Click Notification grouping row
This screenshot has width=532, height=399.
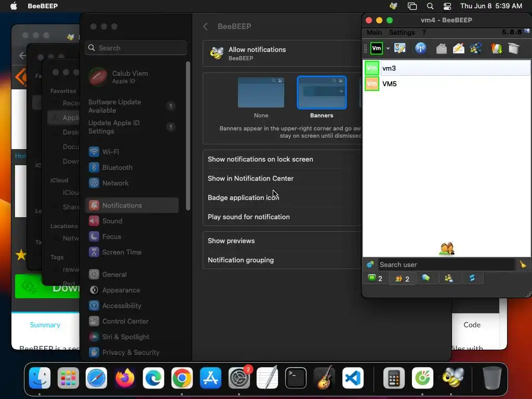[x=282, y=260]
